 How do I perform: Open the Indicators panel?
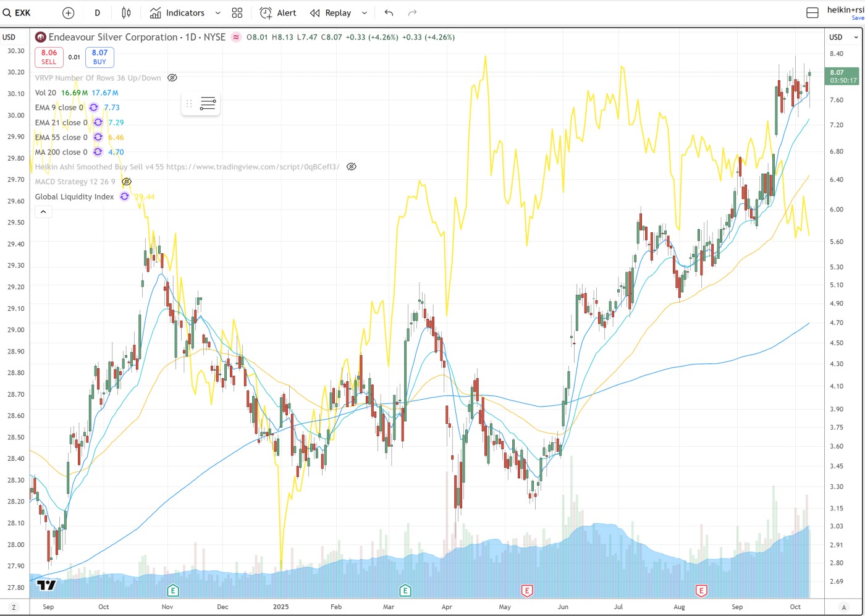(x=178, y=13)
